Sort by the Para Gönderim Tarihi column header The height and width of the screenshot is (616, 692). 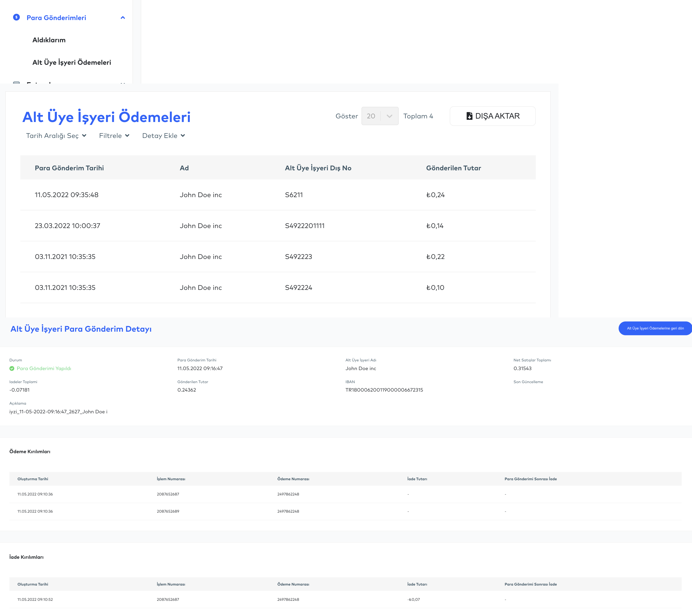point(69,168)
